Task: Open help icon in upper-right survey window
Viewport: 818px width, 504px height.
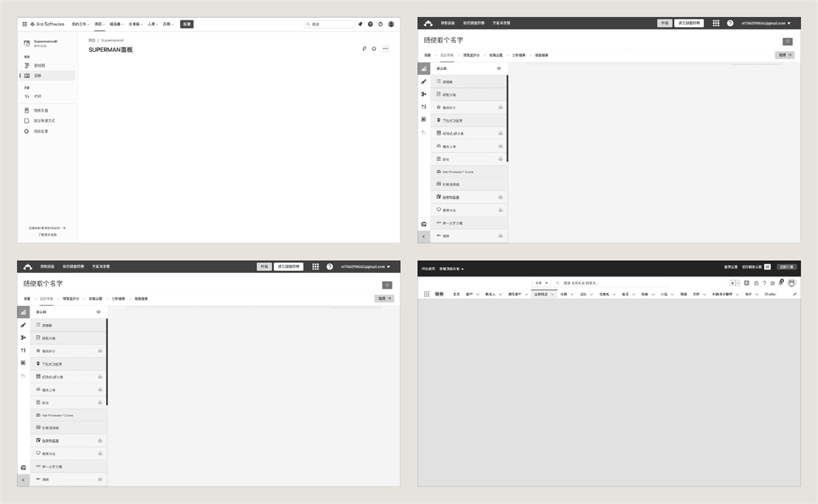Action: 730,22
